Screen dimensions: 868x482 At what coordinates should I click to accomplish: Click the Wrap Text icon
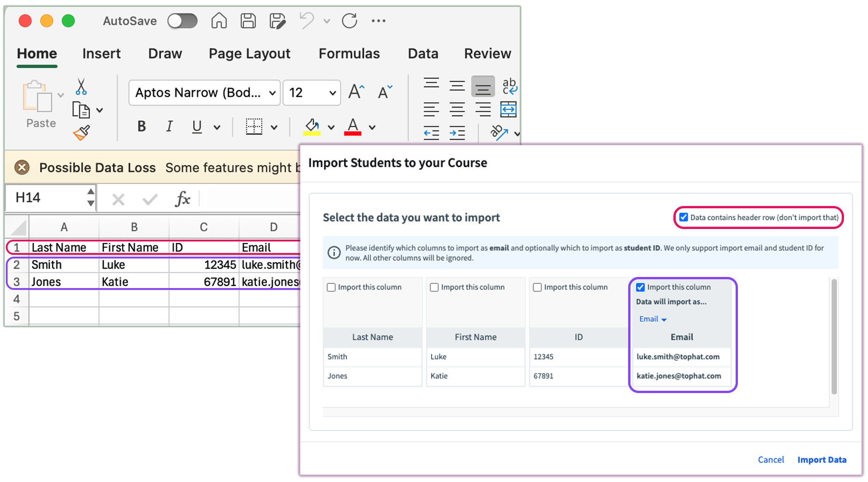509,86
